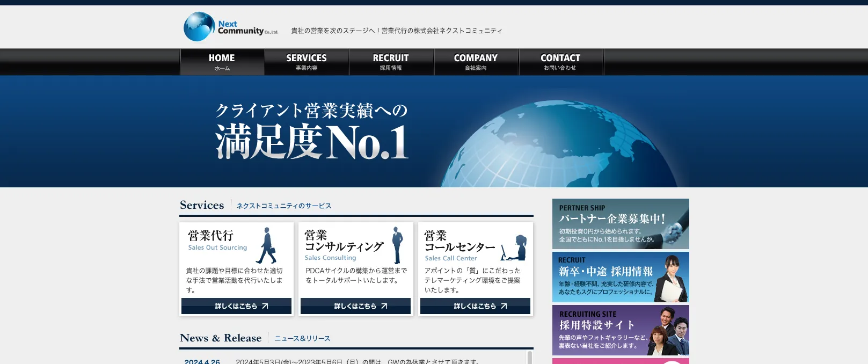This screenshot has width=868, height=364.
Task: Click the 満足度No.1 hero banner
Action: tap(434, 132)
